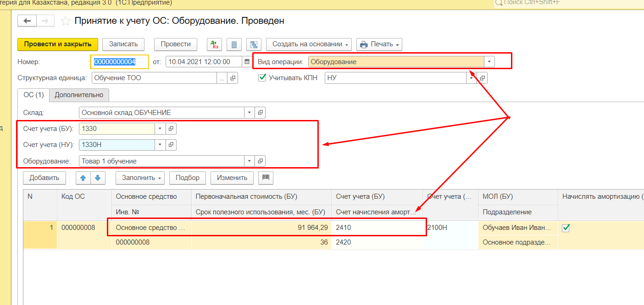Select the ОС (1) tab
The height and width of the screenshot is (305, 644).
click(x=33, y=95)
